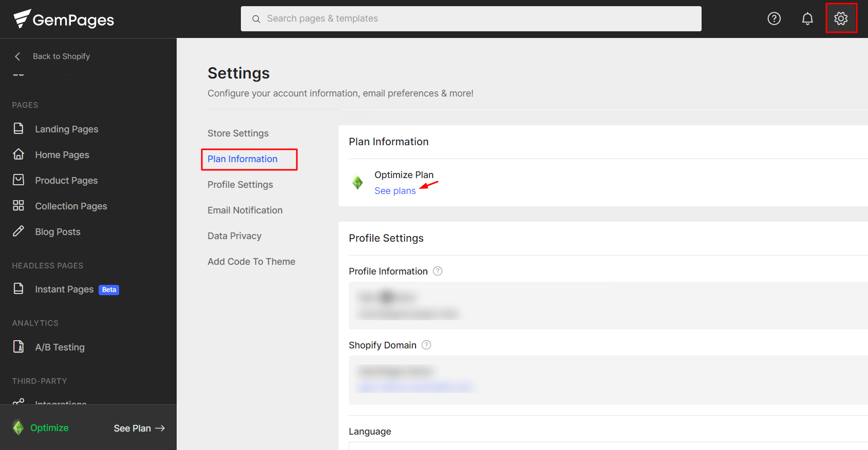This screenshot has height=450, width=868.
Task: Click the HEADLESS PAGES section label
Action: [48, 266]
